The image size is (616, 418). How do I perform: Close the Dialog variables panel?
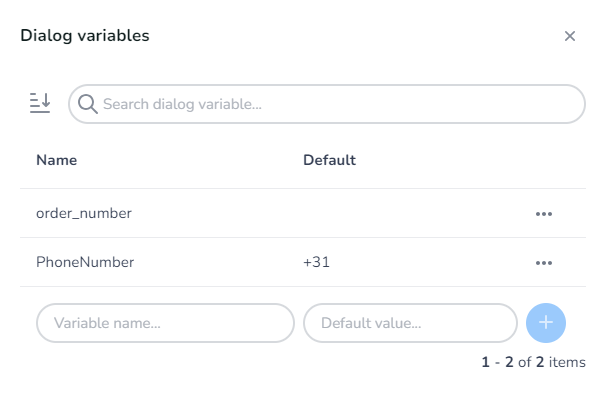[x=570, y=36]
